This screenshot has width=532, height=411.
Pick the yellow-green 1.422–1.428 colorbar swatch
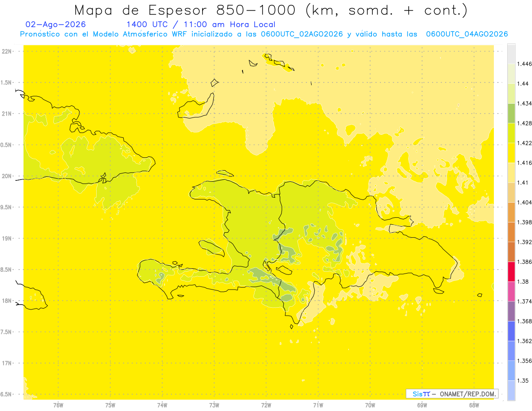(511, 133)
